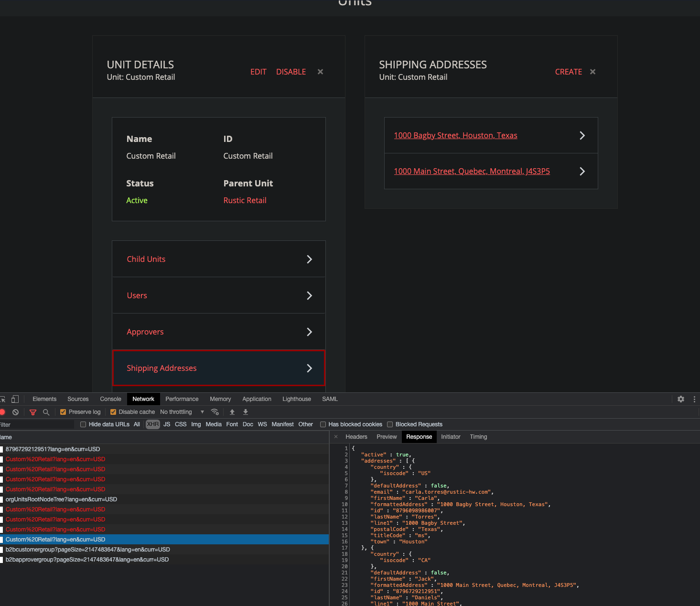Disable the Preserve log checkbox

pyautogui.click(x=63, y=411)
